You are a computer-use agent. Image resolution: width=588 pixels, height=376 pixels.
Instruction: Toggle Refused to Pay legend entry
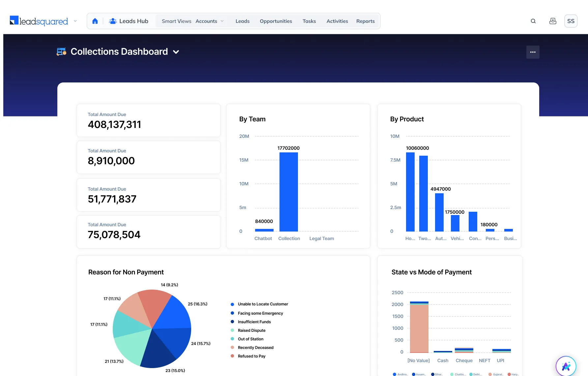(x=251, y=356)
